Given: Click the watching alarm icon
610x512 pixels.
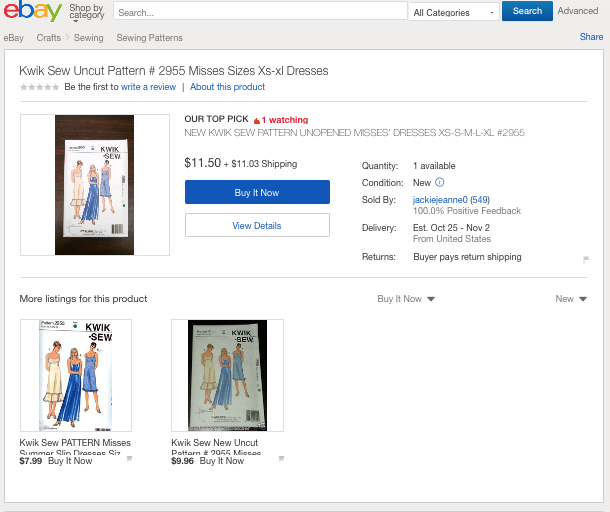Looking at the screenshot, I should (256, 120).
